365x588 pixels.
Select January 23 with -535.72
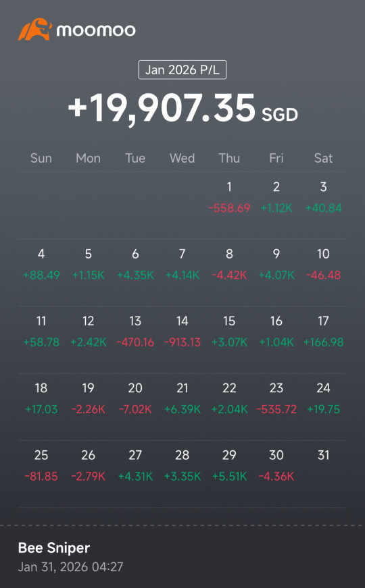(x=276, y=398)
